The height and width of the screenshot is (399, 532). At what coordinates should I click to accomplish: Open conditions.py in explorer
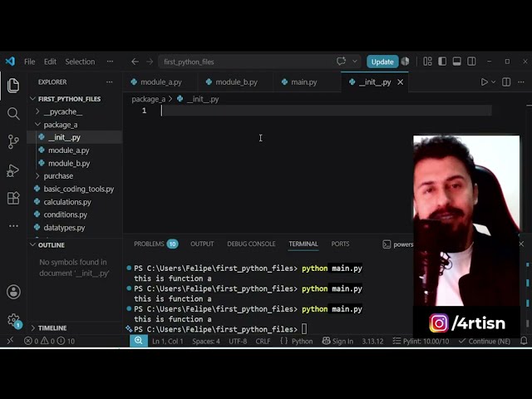coord(65,214)
